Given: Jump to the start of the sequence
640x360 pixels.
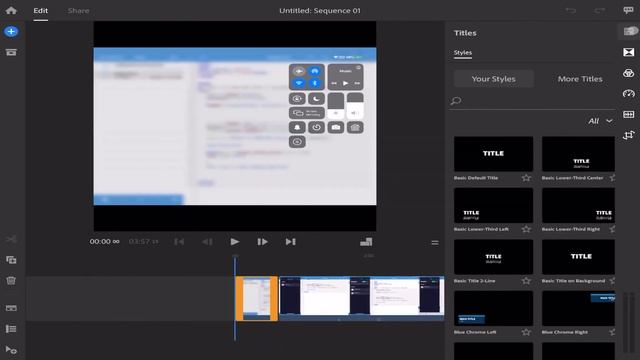Looking at the screenshot, I should coord(179,242).
